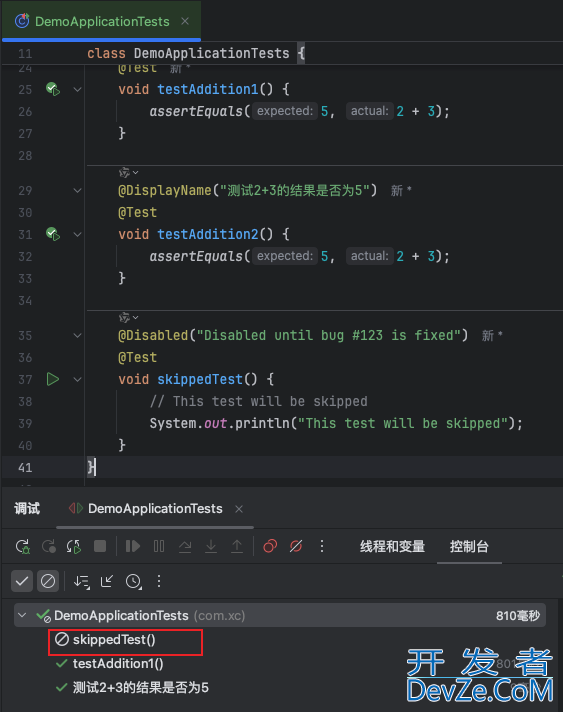The width and height of the screenshot is (563, 712).
Task: Close the DemoApplicationTests editor tab
Action: tap(185, 21)
